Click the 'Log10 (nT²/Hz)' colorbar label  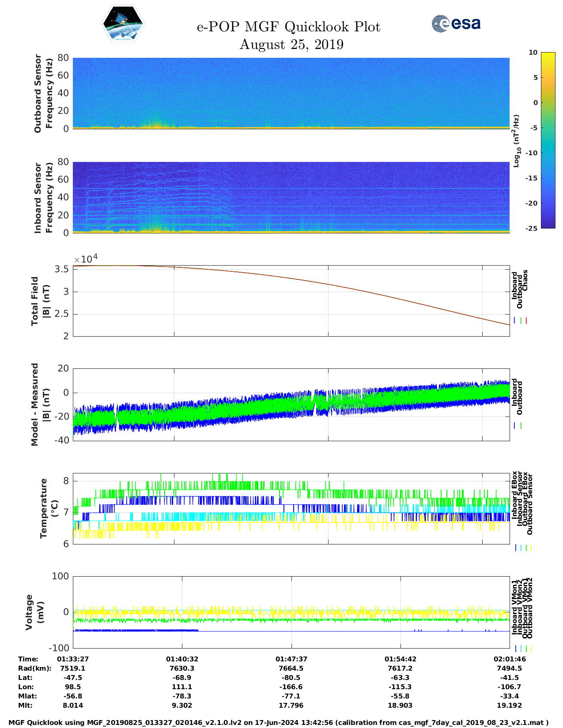pos(516,141)
